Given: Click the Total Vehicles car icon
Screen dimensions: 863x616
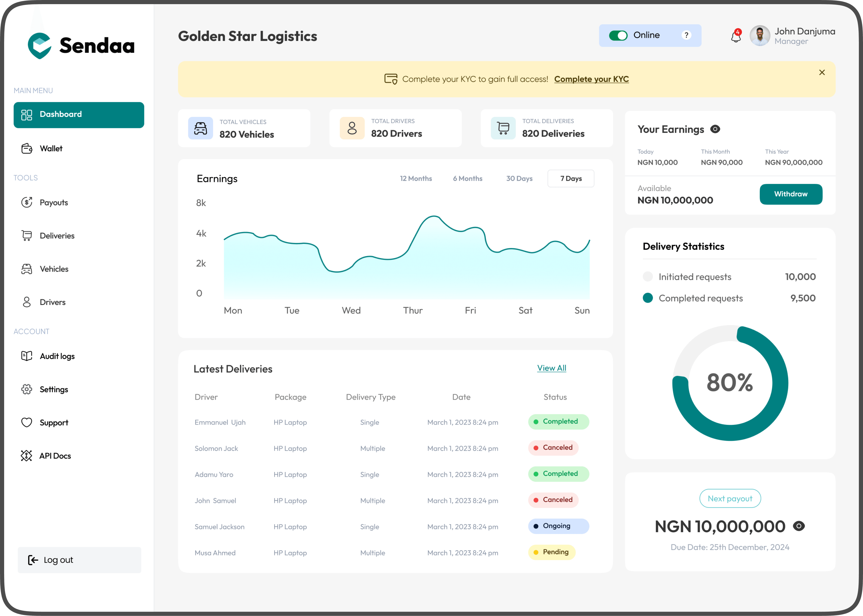Looking at the screenshot, I should (200, 128).
